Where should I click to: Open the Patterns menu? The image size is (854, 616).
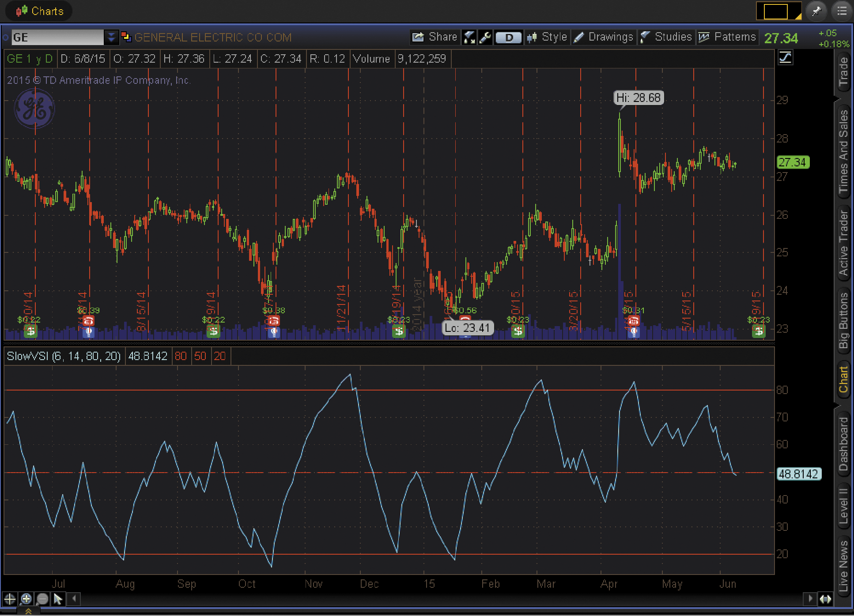click(727, 37)
